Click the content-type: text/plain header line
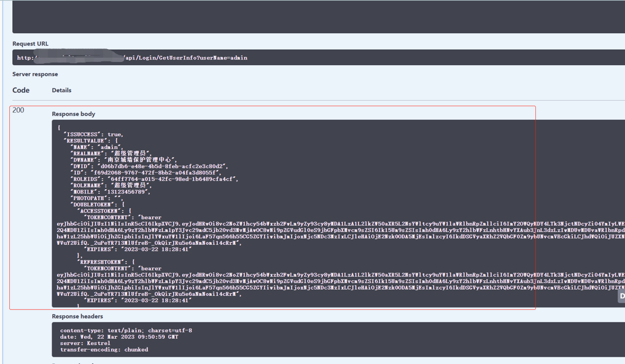The height and width of the screenshot is (364, 625). point(126,330)
